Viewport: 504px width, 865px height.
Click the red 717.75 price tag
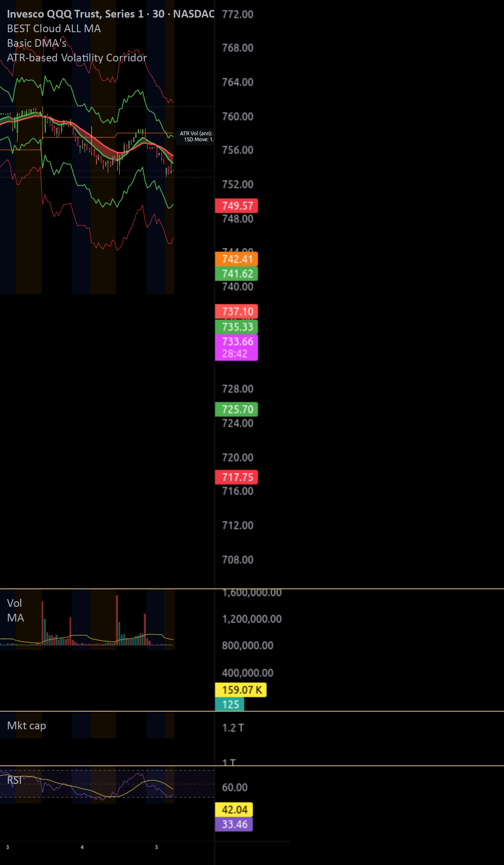(237, 477)
